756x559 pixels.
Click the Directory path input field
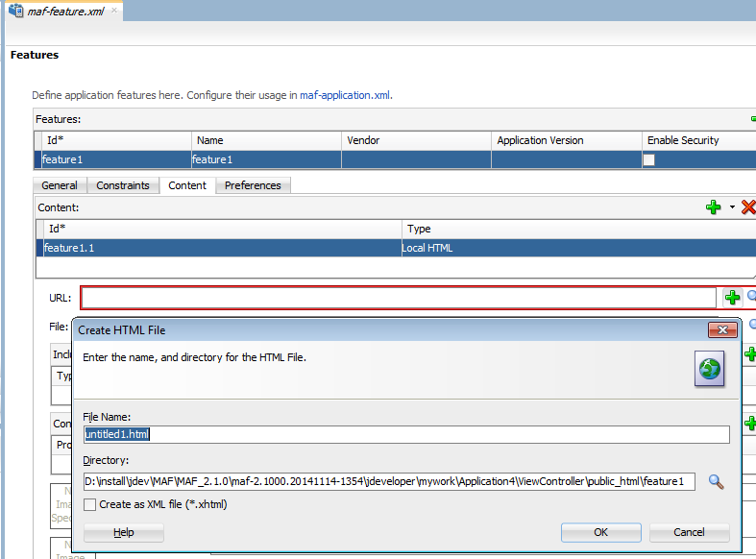(390, 481)
